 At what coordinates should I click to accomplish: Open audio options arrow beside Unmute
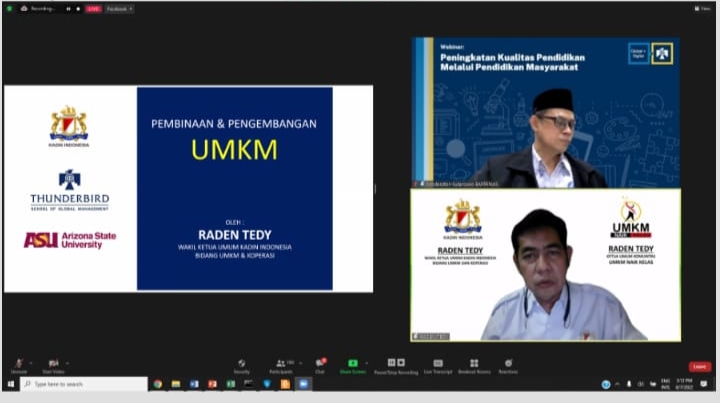[x=30, y=363]
